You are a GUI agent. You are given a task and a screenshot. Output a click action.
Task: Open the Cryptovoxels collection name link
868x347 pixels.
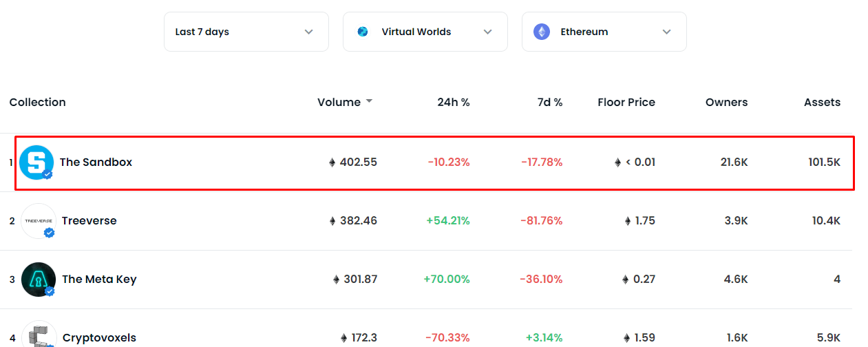[99, 338]
